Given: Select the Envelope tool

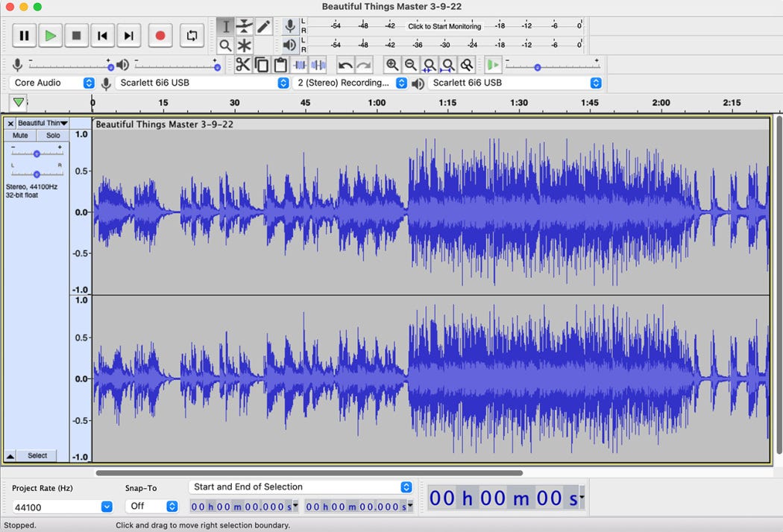Looking at the screenshot, I should click(x=245, y=26).
